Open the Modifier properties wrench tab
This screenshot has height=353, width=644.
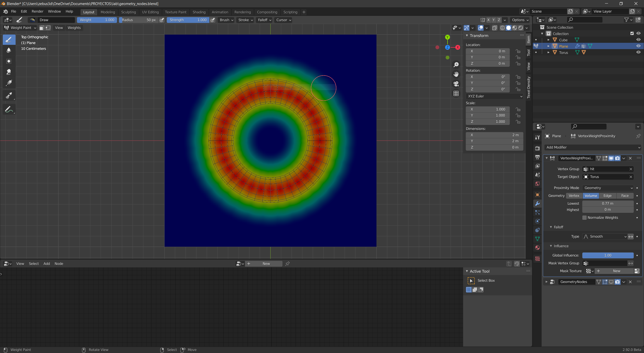tap(538, 203)
